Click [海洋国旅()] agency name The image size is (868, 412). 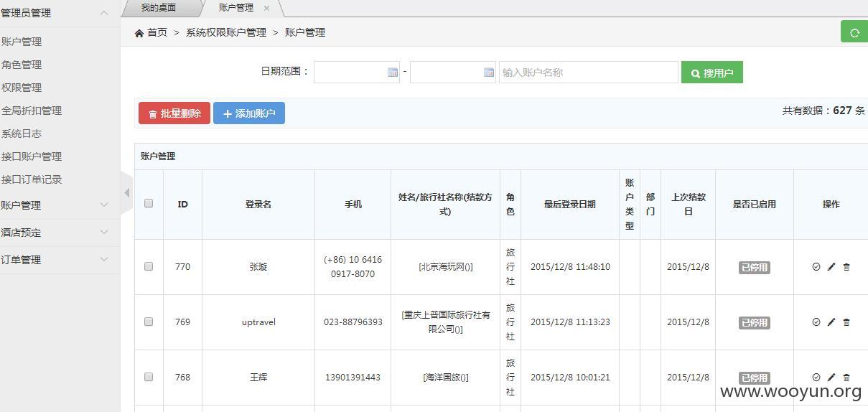coord(446,377)
